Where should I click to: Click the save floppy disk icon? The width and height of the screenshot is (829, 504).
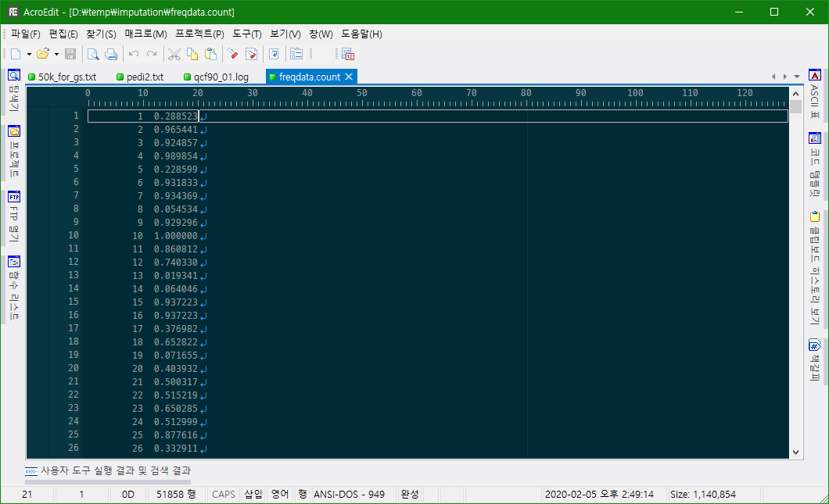point(70,54)
